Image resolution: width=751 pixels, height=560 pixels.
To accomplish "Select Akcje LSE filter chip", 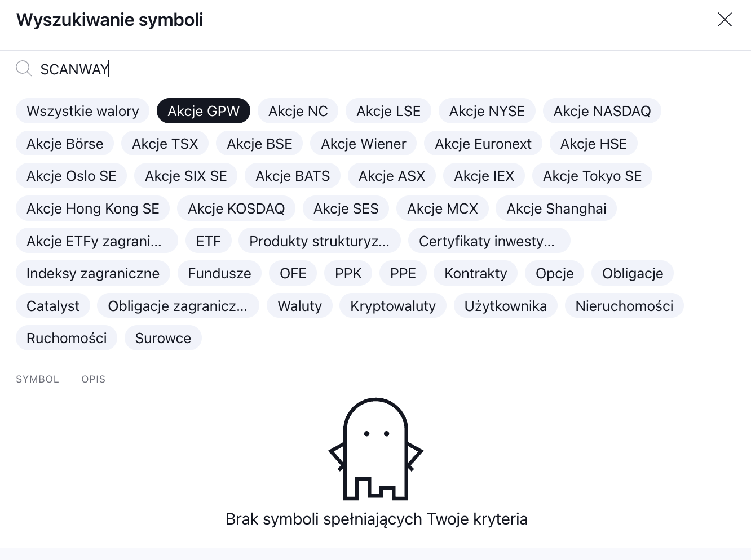I will [388, 111].
